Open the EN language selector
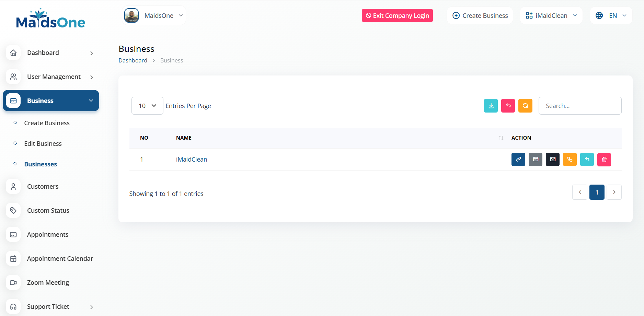644x316 pixels. click(x=611, y=15)
